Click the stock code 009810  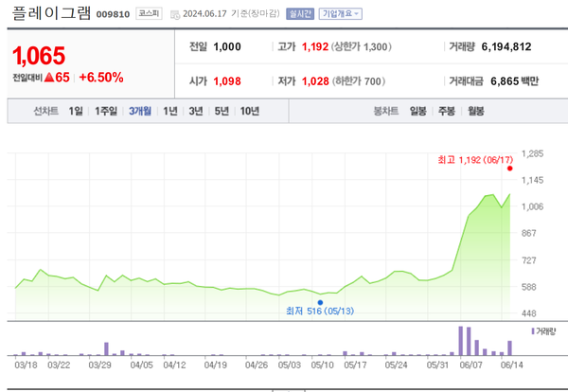coord(113,14)
